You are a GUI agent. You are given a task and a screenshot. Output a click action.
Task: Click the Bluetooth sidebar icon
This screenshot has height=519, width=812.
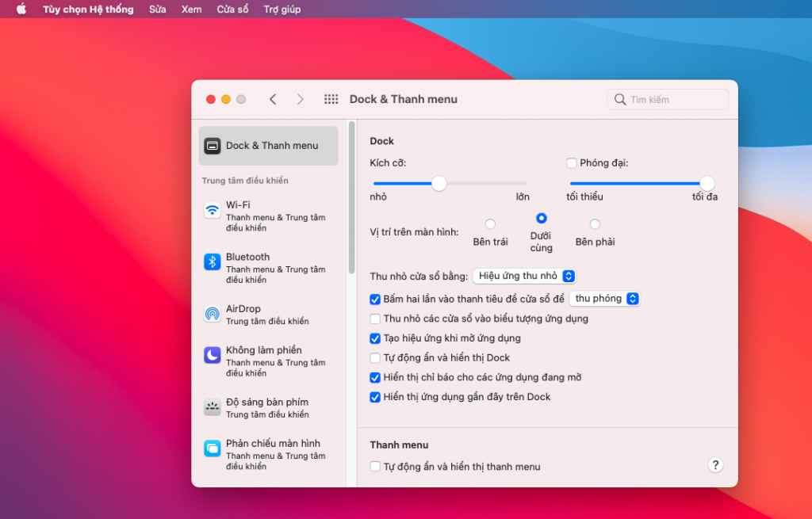click(213, 262)
